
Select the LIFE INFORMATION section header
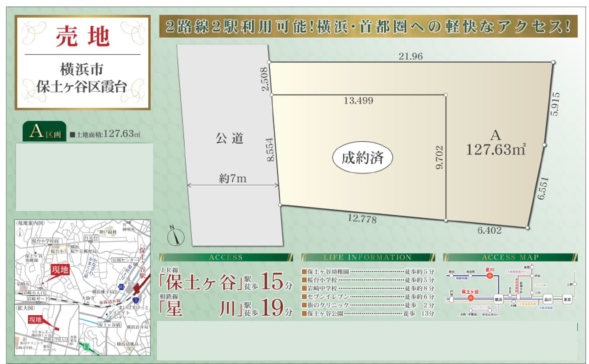(368, 257)
